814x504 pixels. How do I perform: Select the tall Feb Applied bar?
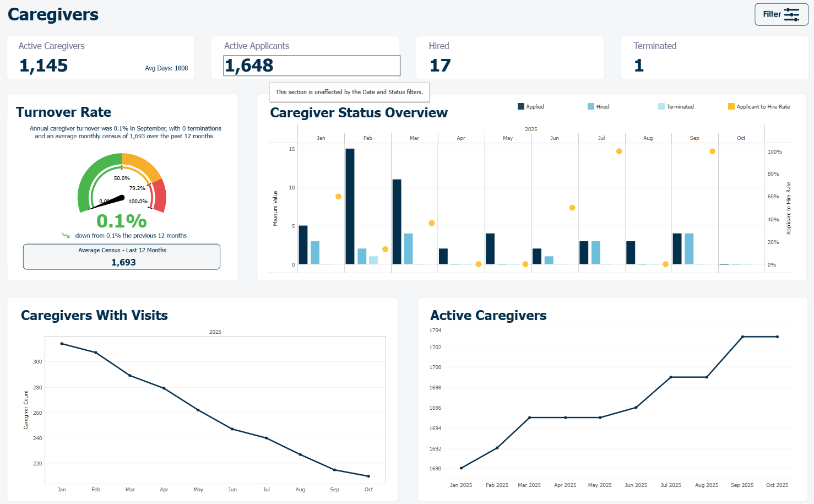tap(350, 207)
